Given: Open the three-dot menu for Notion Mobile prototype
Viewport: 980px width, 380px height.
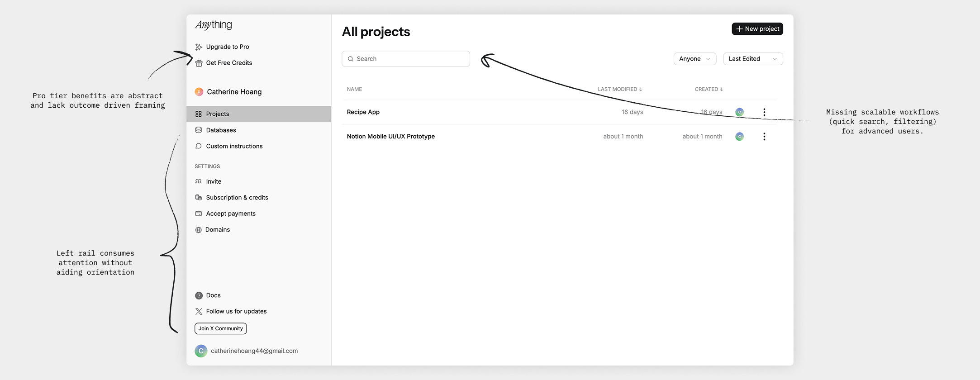Looking at the screenshot, I should pos(764,137).
